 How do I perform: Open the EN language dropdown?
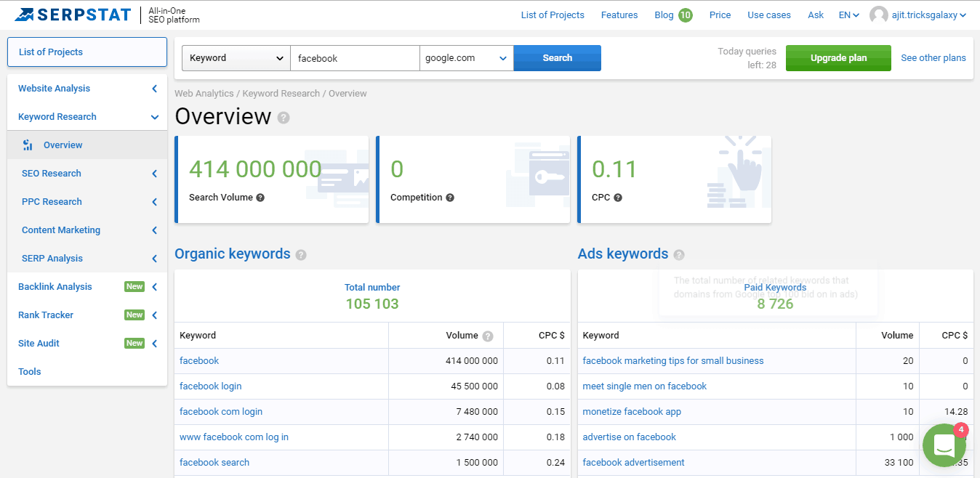coord(849,15)
